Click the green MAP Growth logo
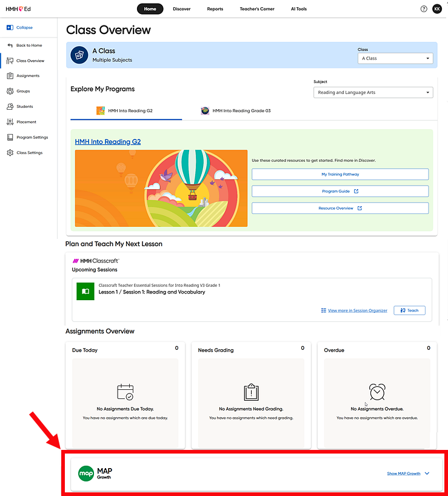 [x=86, y=474]
